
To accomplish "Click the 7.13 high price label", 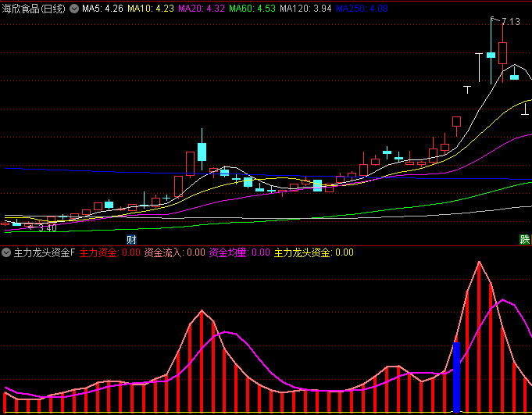I will pyautogui.click(x=511, y=22).
